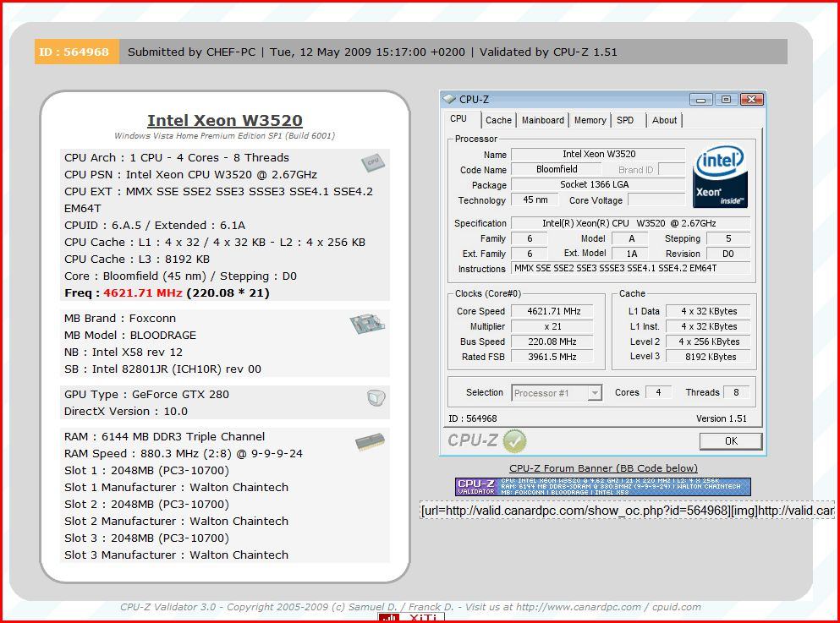Click the RAM Speed : 880.3 MHz line
Image resolution: width=840 pixels, height=623 pixels.
point(184,454)
